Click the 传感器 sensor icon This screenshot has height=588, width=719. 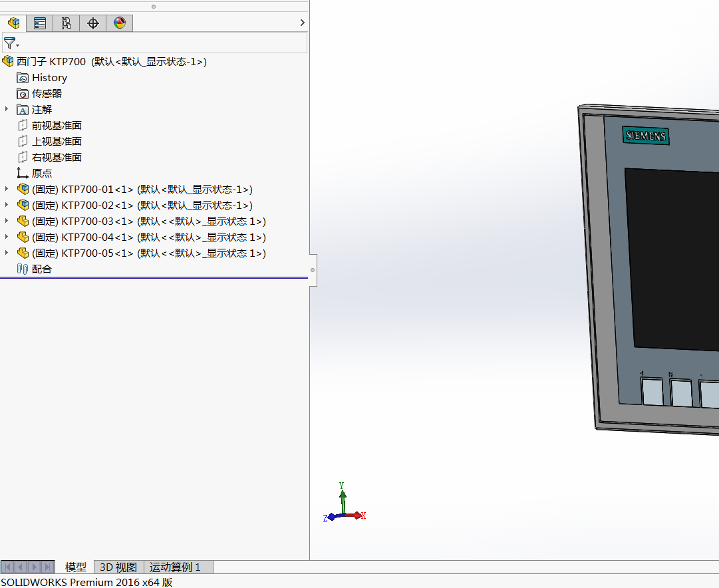pos(23,94)
